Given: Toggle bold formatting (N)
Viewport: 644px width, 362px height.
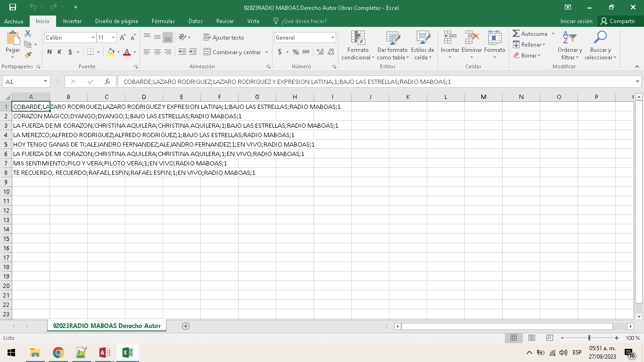Looking at the screenshot, I should (50, 52).
